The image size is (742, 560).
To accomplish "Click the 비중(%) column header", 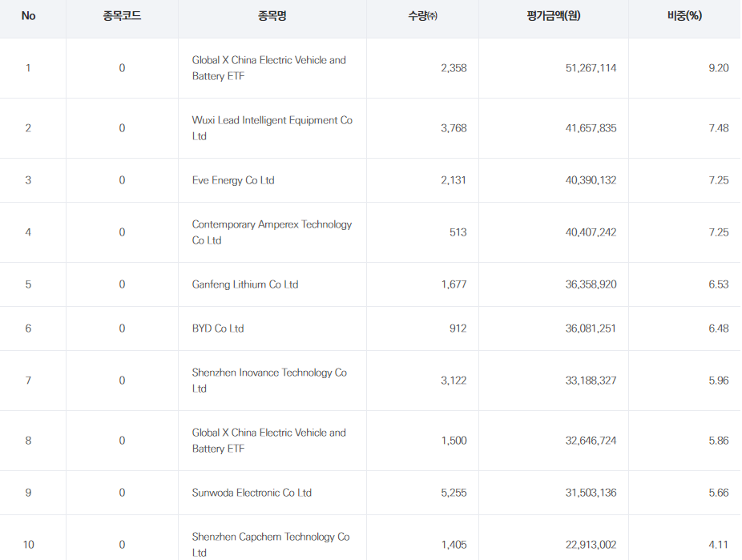I will (x=684, y=15).
